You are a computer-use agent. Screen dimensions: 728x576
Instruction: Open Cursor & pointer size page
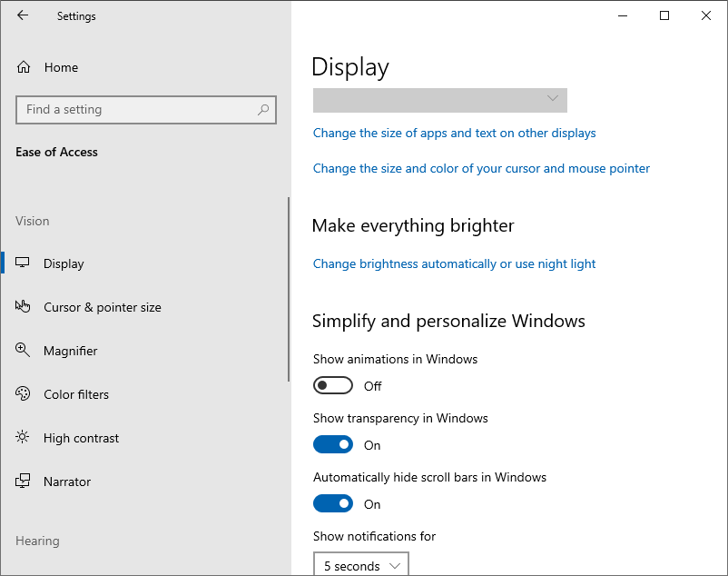[x=103, y=307]
